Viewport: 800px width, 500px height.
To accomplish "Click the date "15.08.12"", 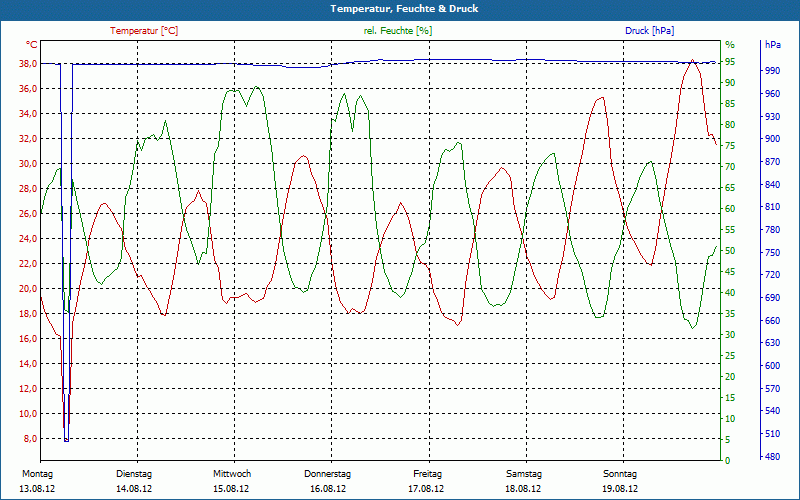I will (231, 488).
